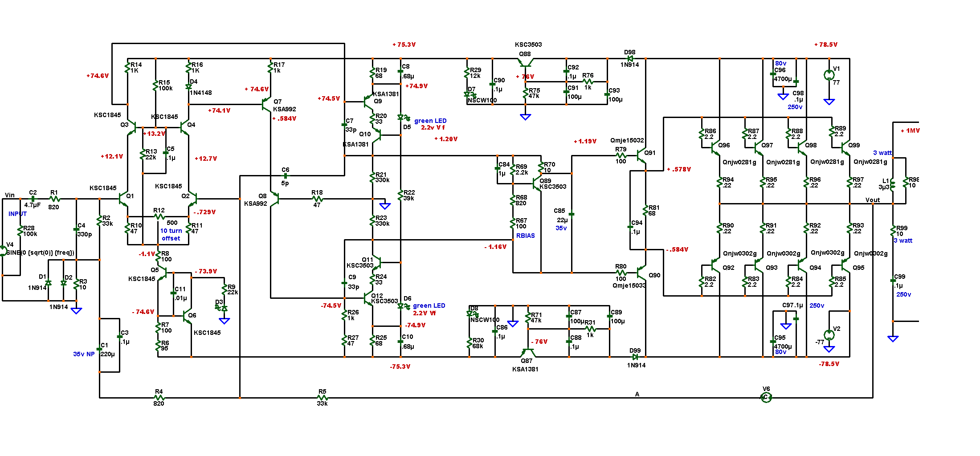Click the D7 NSCW100 LED symbol
This screenshot has height=456, width=980.
470,95
